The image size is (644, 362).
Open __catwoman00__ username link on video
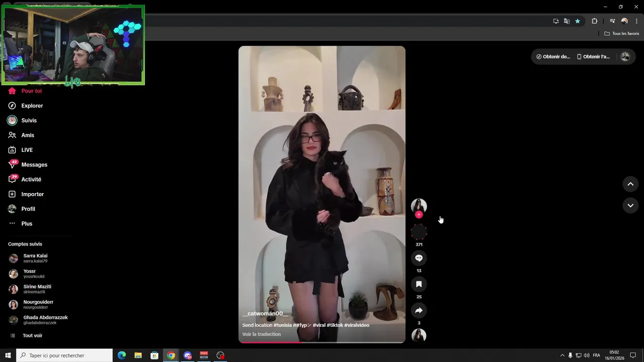coord(265,314)
